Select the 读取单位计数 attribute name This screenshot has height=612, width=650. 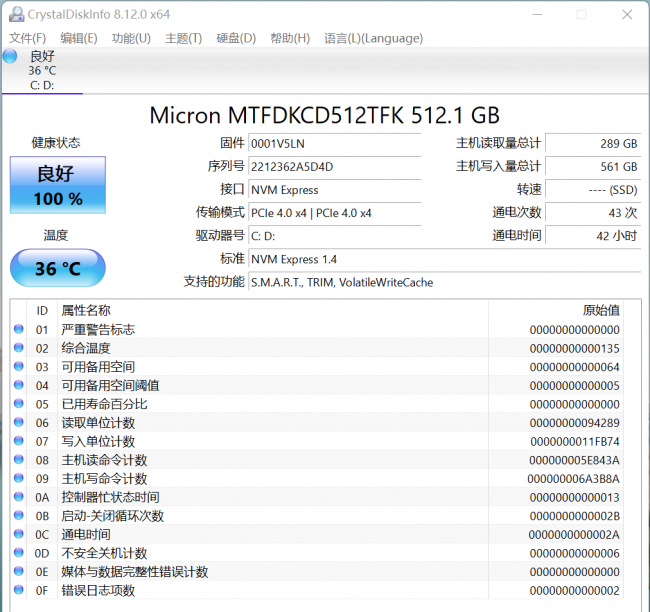pyautogui.click(x=98, y=423)
